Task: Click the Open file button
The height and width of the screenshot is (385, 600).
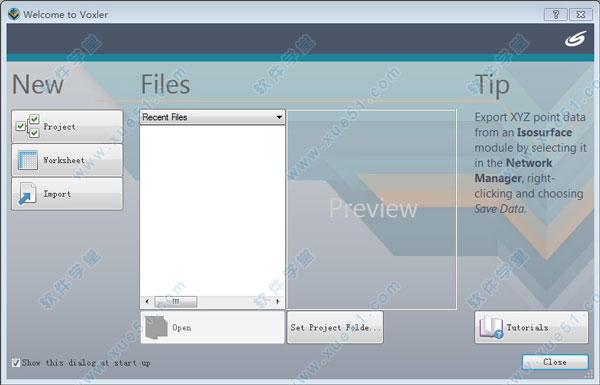Action: (213, 327)
